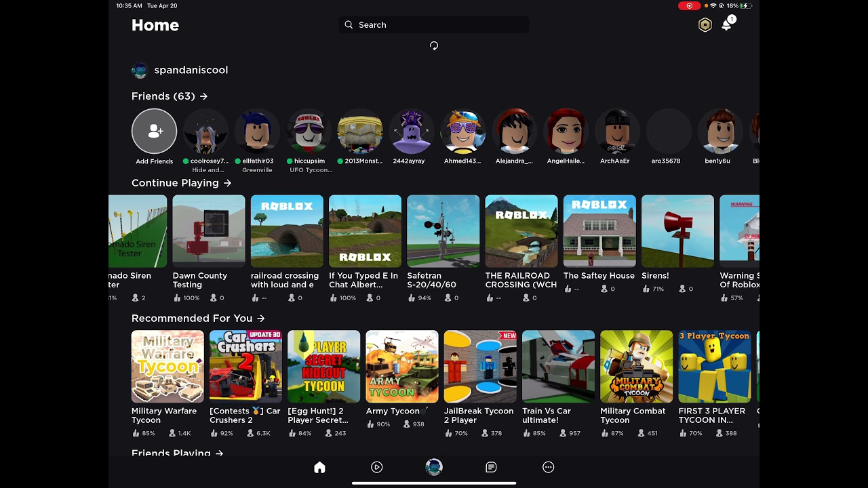The height and width of the screenshot is (488, 868).
Task: Go to Home tab in bottom bar
Action: [319, 467]
